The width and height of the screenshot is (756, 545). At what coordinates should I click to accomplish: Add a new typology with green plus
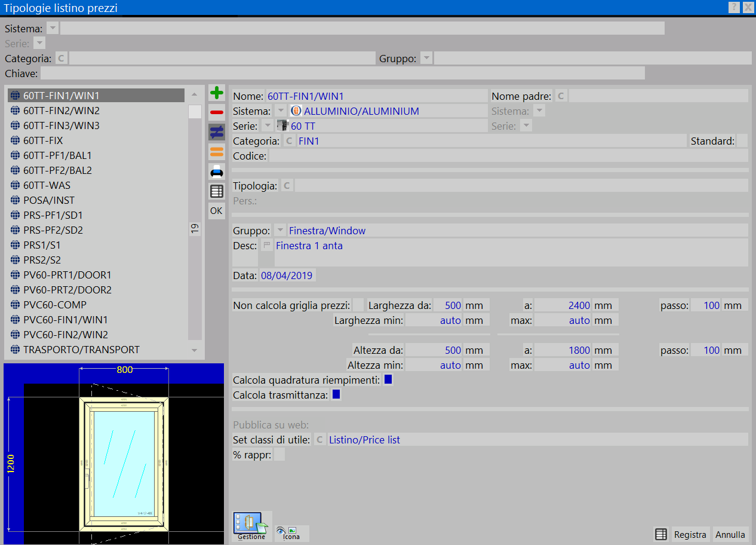click(x=217, y=93)
